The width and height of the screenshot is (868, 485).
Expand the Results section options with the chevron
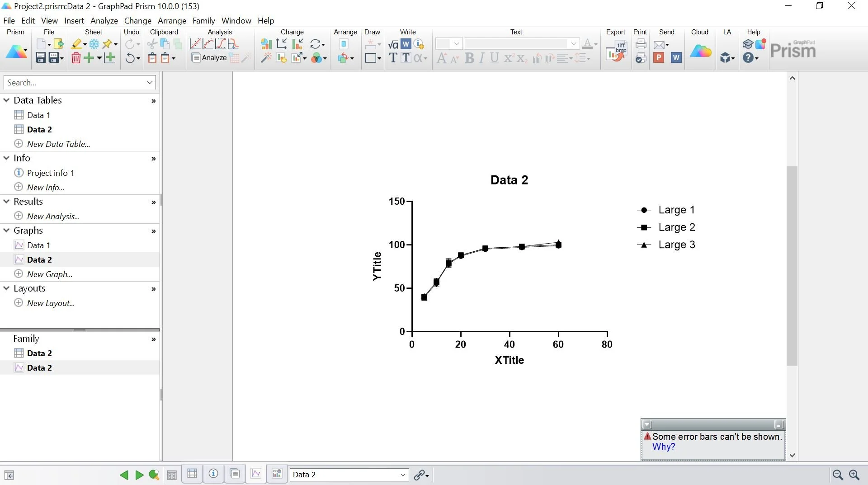[154, 202]
